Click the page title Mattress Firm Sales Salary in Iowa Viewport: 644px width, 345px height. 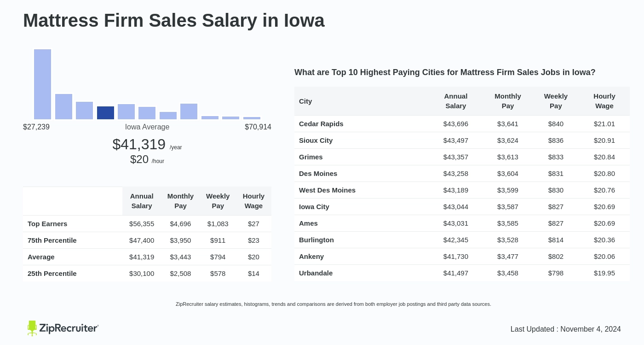pyautogui.click(x=174, y=20)
